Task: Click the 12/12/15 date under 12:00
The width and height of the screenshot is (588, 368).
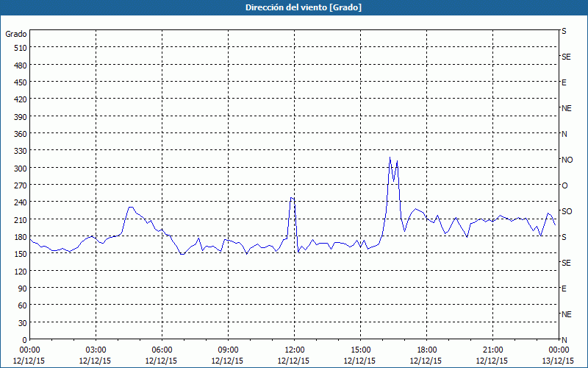Action: pyautogui.click(x=293, y=361)
